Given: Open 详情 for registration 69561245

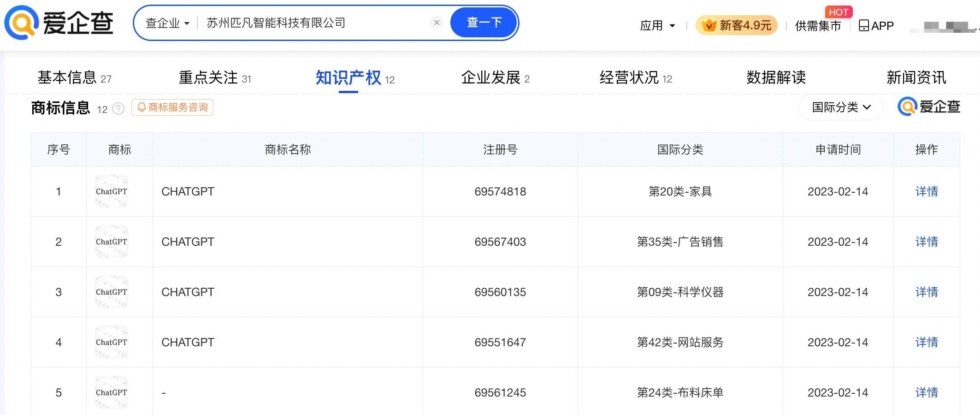Looking at the screenshot, I should click(927, 392).
